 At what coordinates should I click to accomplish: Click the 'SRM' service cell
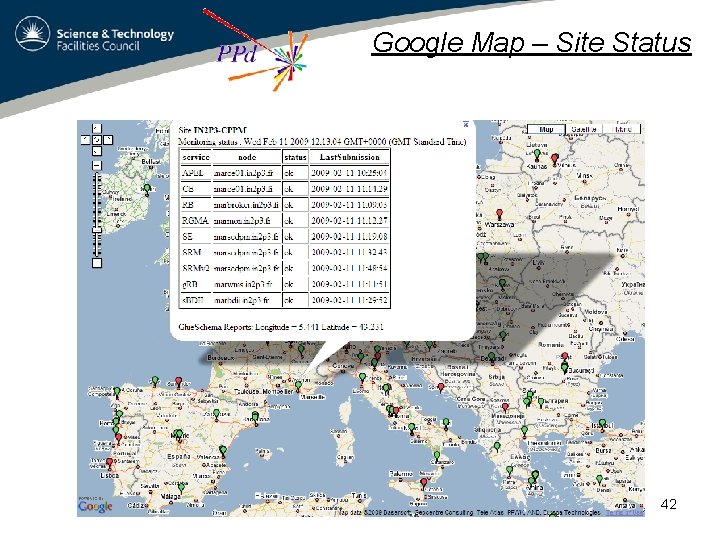pyautogui.click(x=196, y=253)
